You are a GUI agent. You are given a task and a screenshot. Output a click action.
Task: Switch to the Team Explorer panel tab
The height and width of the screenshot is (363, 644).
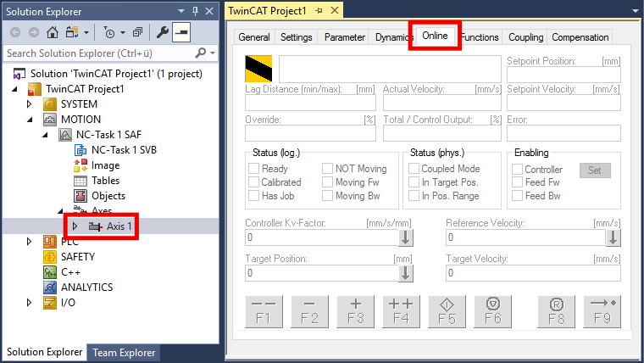124,353
